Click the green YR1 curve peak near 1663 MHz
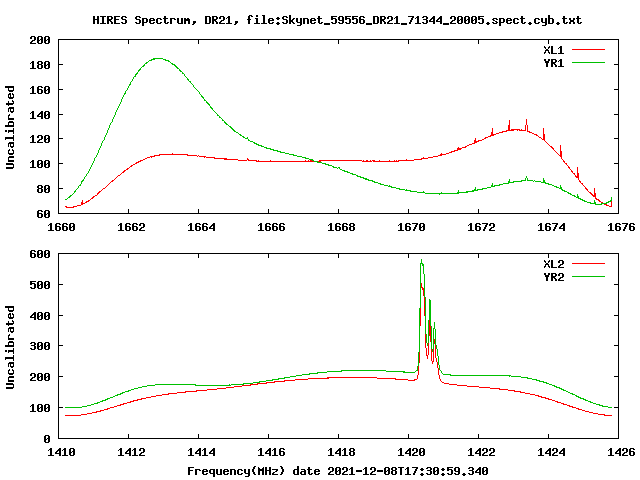The height and width of the screenshot is (480, 640). (158, 58)
